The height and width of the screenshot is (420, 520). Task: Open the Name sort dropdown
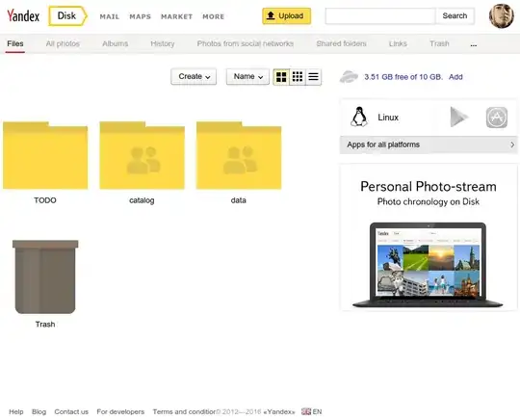click(247, 77)
